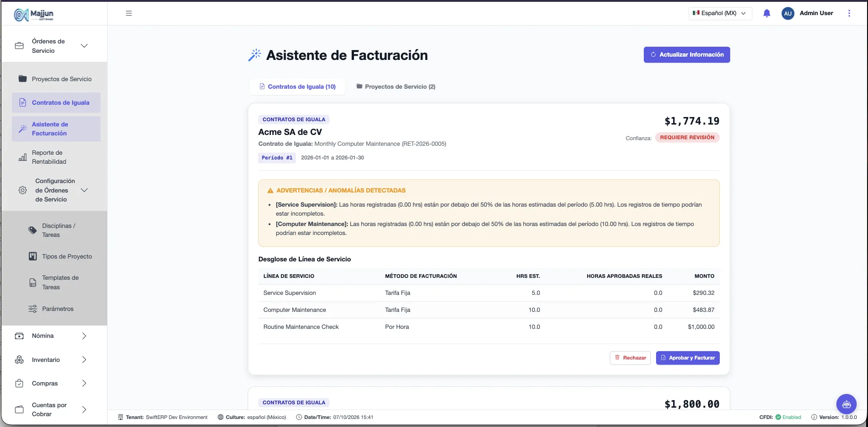The image size is (868, 427).
Task: Expand the Inventario menu chevron
Action: coord(84,360)
